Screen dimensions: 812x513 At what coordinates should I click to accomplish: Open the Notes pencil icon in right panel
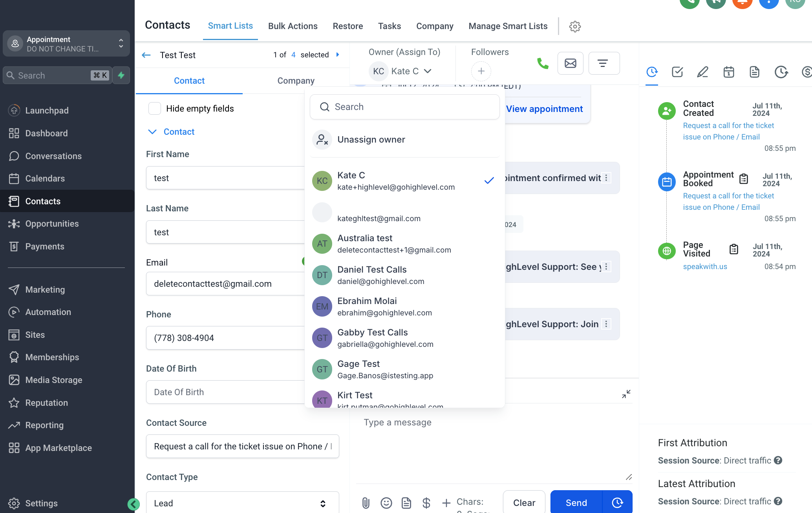pyautogui.click(x=702, y=72)
